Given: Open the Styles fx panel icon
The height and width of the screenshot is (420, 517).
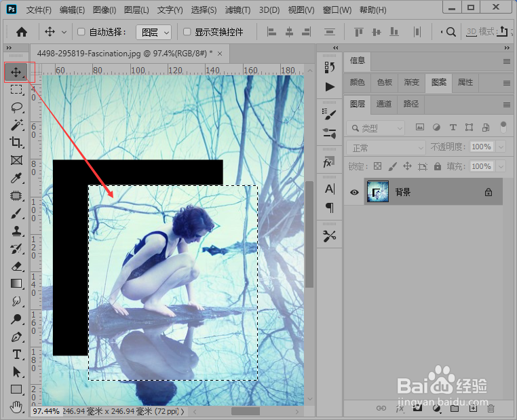Looking at the screenshot, I should click(328, 162).
